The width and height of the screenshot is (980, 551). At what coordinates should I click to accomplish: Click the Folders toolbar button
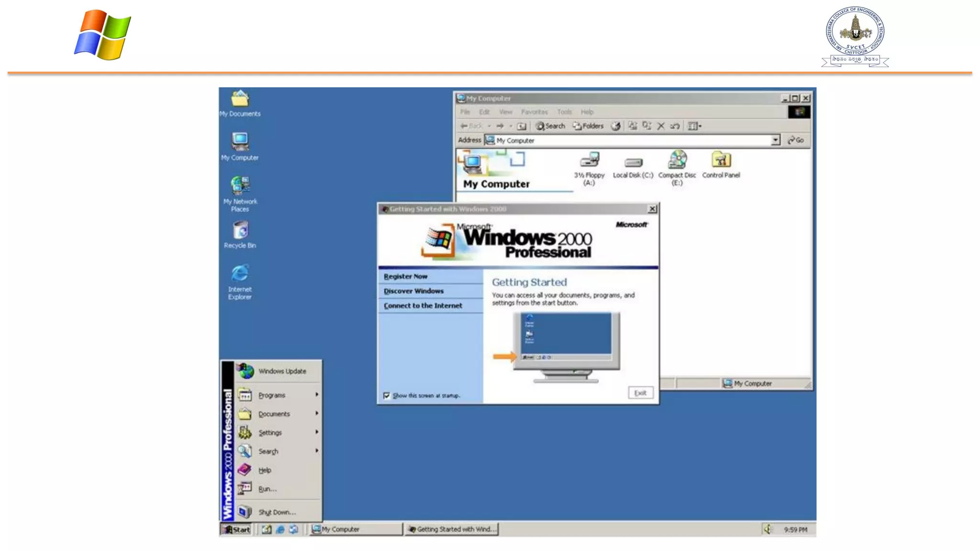[x=589, y=126]
